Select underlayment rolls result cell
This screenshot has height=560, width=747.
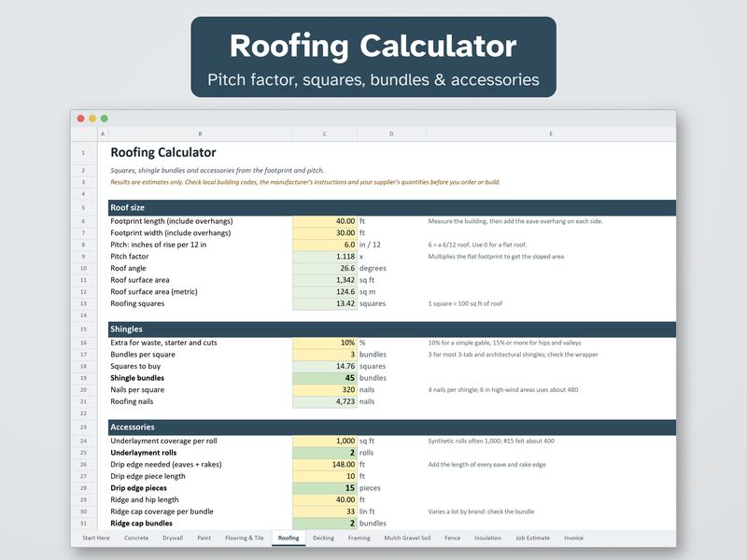(324, 453)
